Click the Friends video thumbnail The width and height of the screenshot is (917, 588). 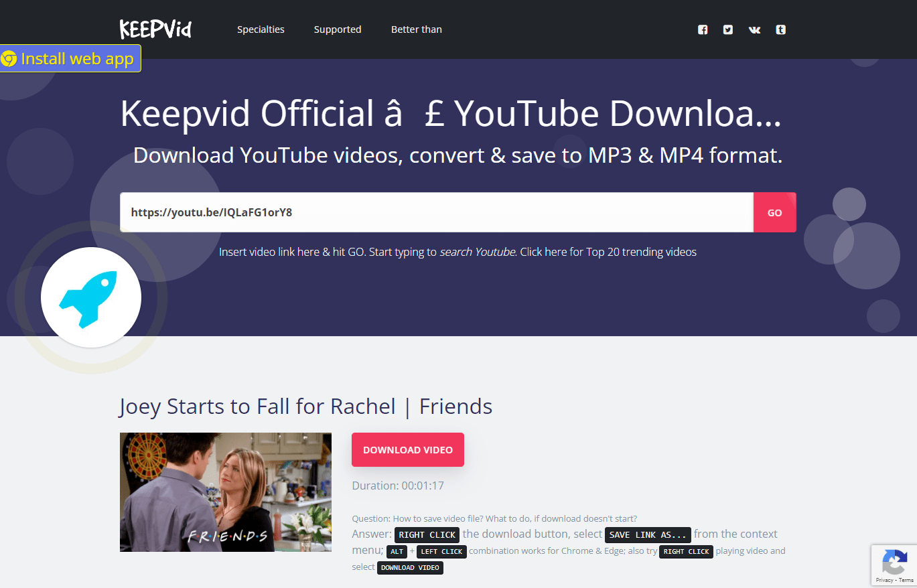pyautogui.click(x=226, y=492)
